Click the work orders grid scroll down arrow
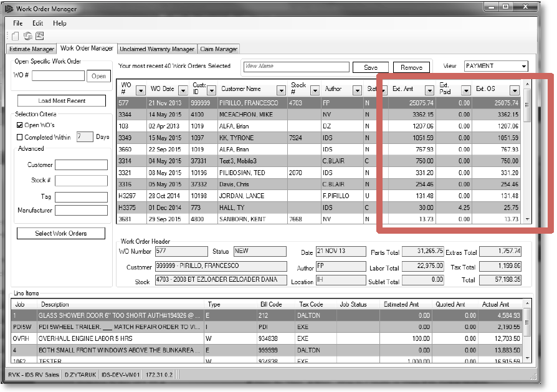The width and height of the screenshot is (557, 392). [x=527, y=219]
